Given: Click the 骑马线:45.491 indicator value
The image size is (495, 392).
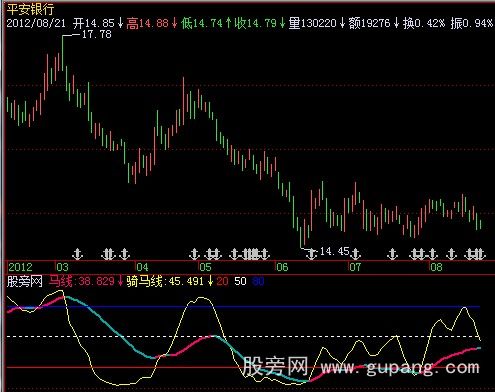Looking at the screenshot, I should [x=165, y=282].
